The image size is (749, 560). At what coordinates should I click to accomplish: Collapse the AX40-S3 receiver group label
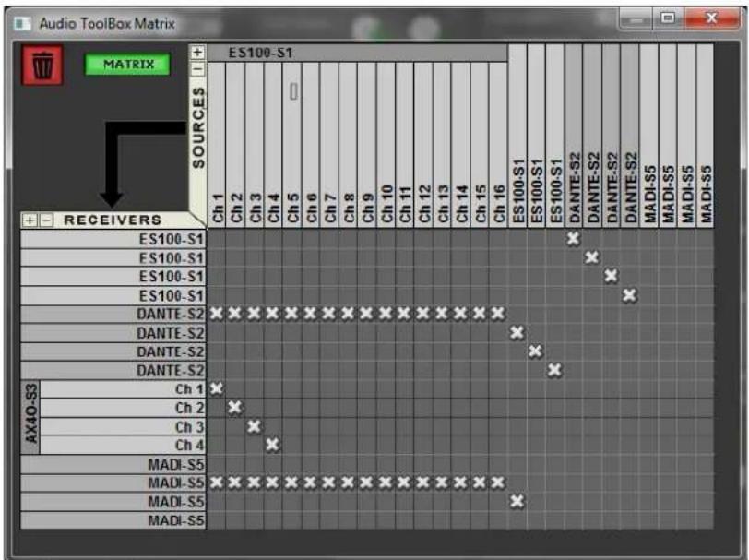click(x=30, y=417)
